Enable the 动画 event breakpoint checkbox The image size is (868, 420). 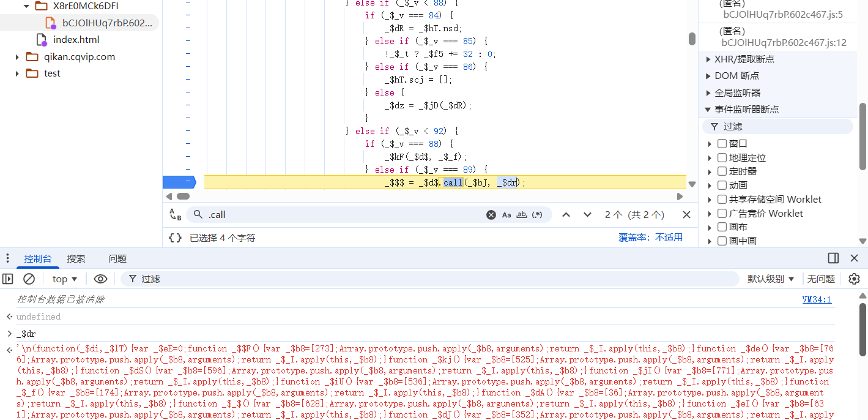(x=722, y=186)
